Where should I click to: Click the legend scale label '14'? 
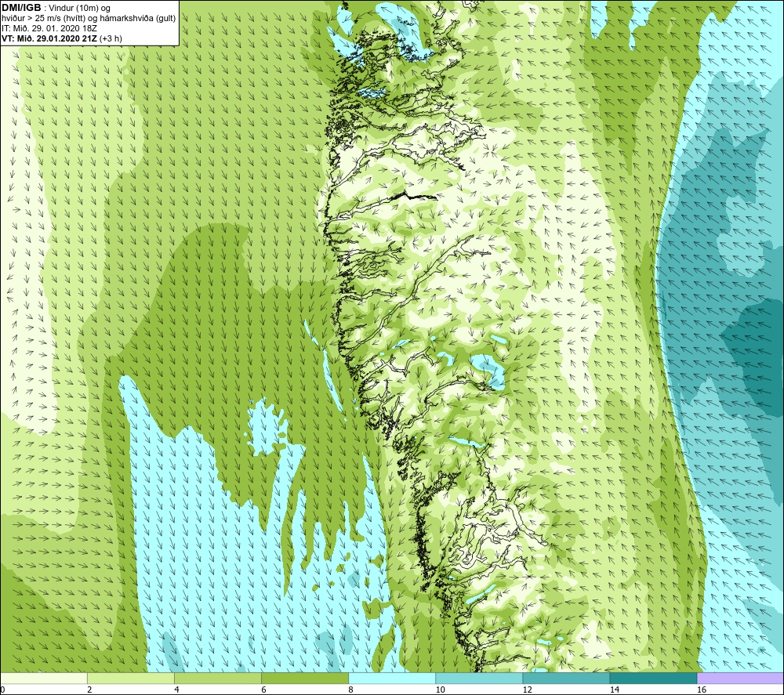point(615,690)
